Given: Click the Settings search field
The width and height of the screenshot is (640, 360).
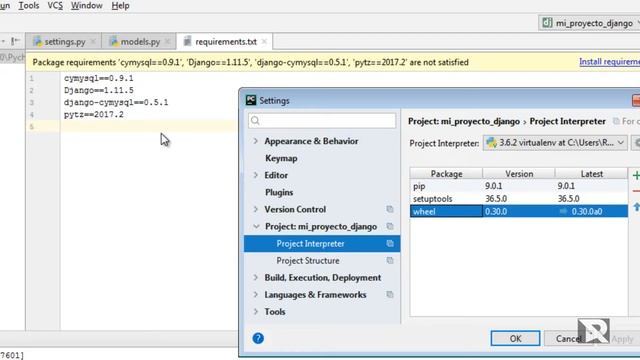Looking at the screenshot, I should [322, 120].
